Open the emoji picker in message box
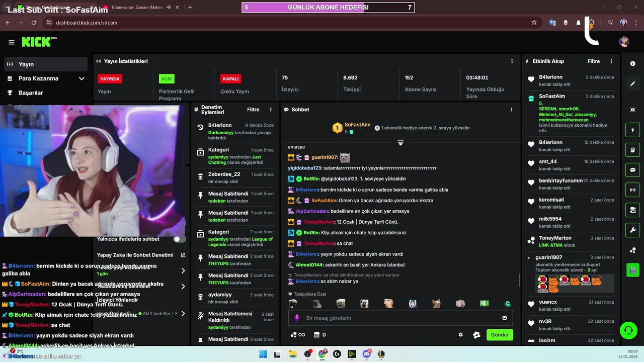644x362 pixels. point(505,318)
